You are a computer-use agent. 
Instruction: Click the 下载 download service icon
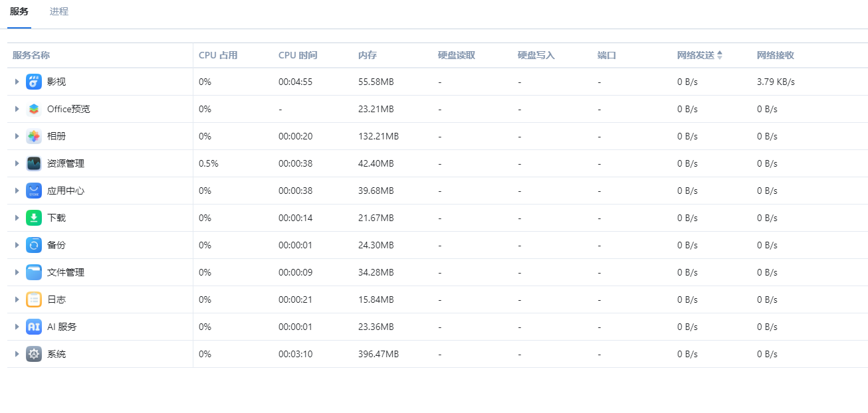[34, 218]
